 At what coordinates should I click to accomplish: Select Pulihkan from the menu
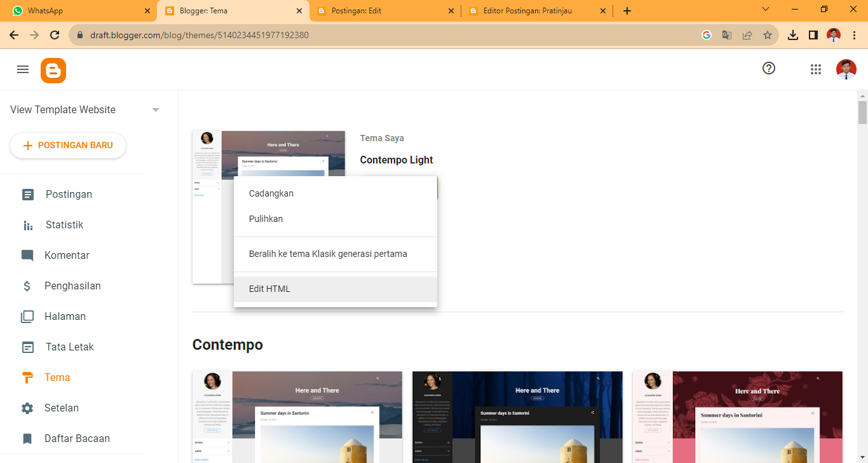pos(336,219)
